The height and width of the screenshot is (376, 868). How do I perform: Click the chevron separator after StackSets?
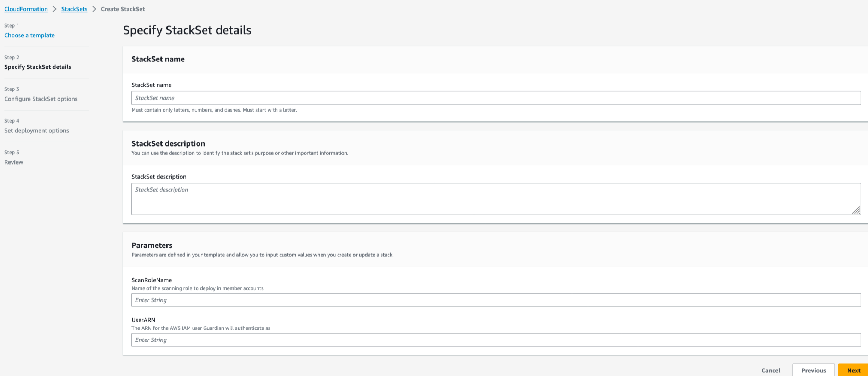point(94,9)
